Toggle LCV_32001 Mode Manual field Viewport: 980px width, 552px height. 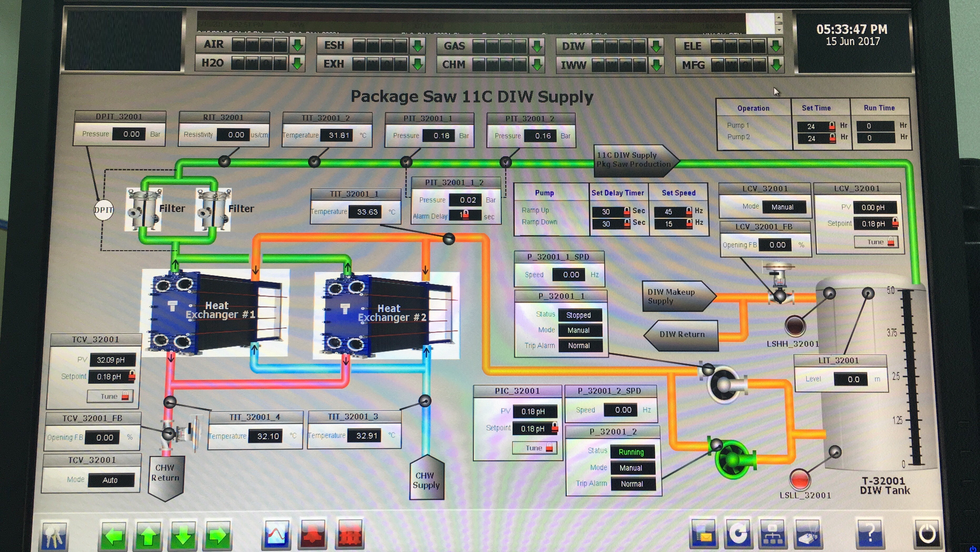(x=783, y=207)
